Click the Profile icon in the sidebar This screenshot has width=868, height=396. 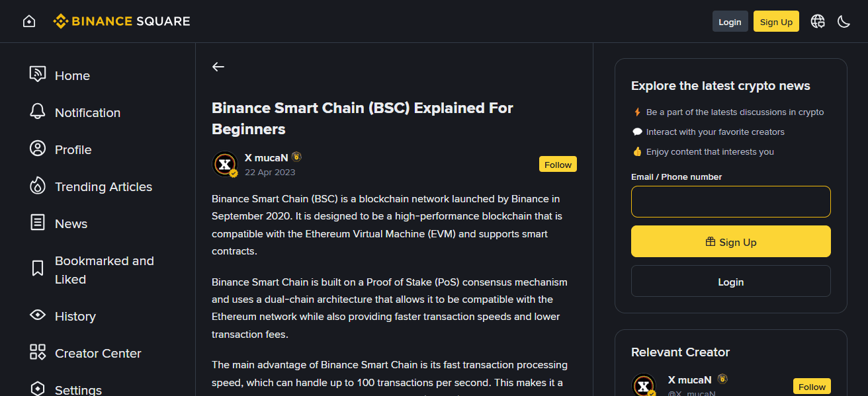[x=38, y=149]
